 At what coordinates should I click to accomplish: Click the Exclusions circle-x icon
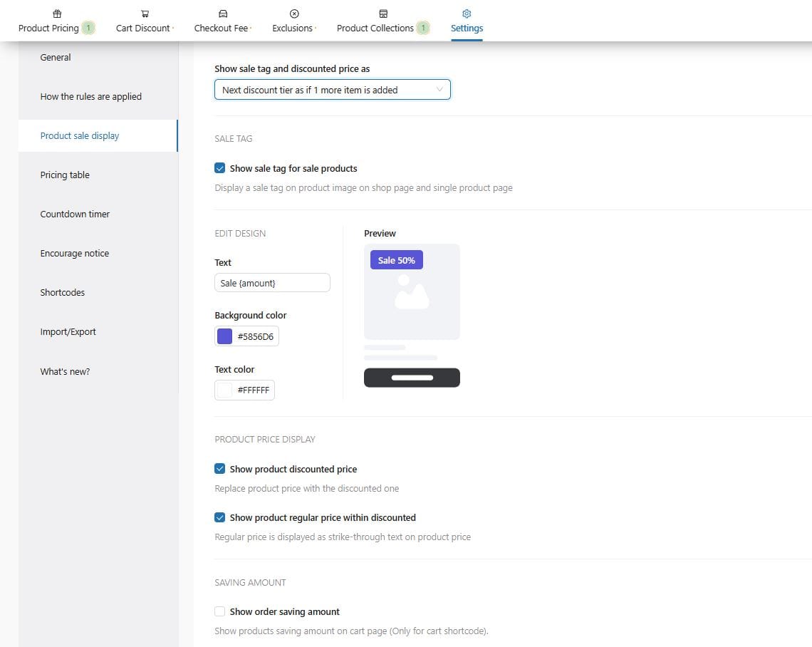294,14
